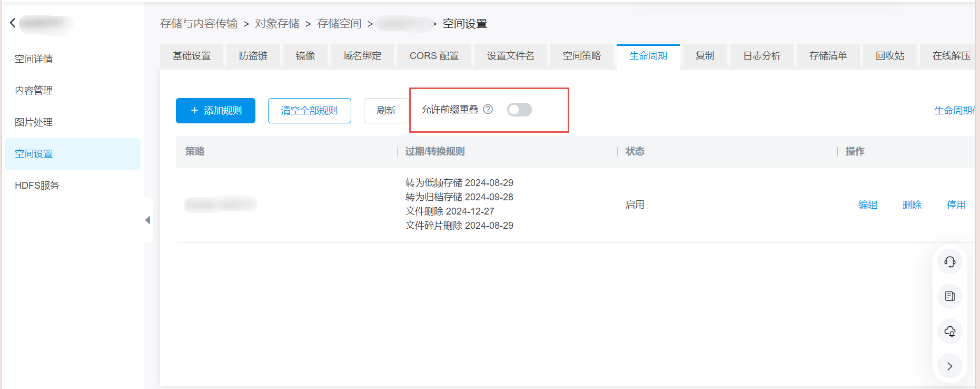Image resolution: width=980 pixels, height=389 pixels.
Task: Open the documentation icon in floating panel
Action: [x=950, y=296]
